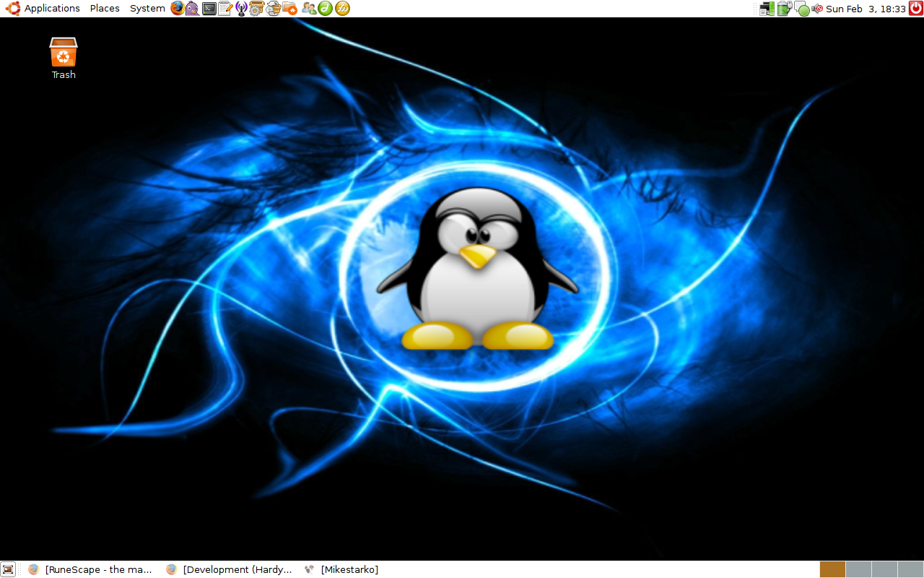Check the battery status tray icon
Screen dimensions: 924x578
pos(785,9)
